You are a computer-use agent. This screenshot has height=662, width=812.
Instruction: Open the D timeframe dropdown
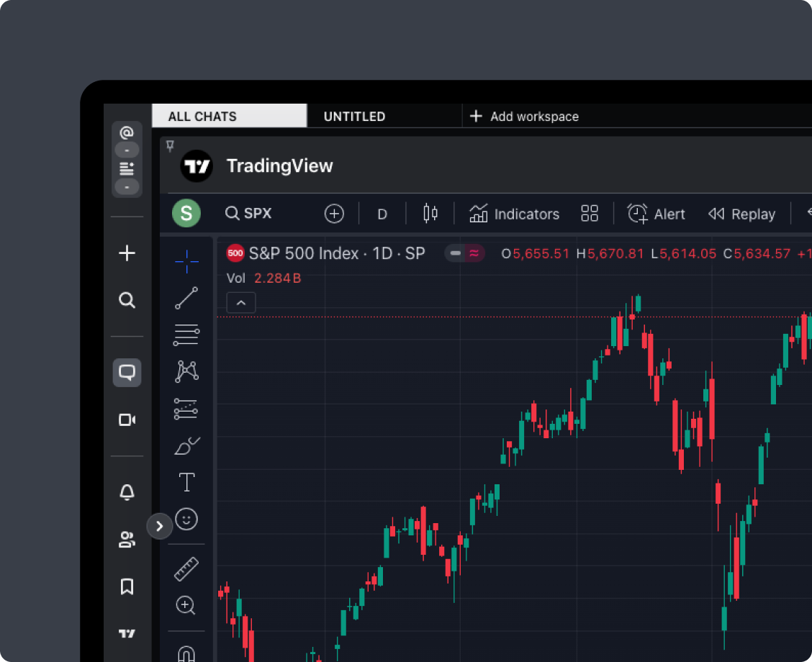coord(382,214)
